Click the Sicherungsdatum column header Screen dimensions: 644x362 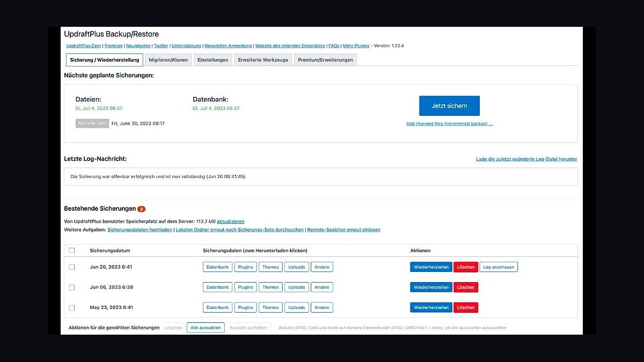click(x=110, y=250)
